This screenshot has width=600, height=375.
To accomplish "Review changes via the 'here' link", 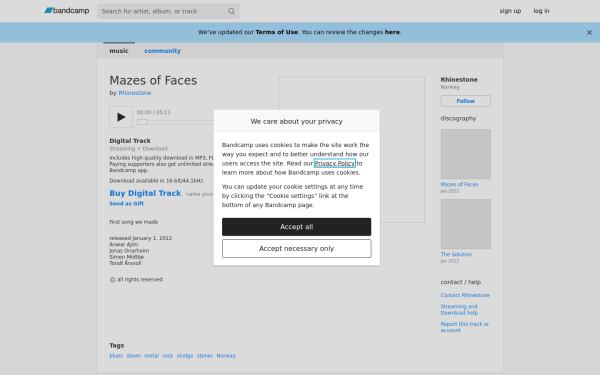I will 392,32.
